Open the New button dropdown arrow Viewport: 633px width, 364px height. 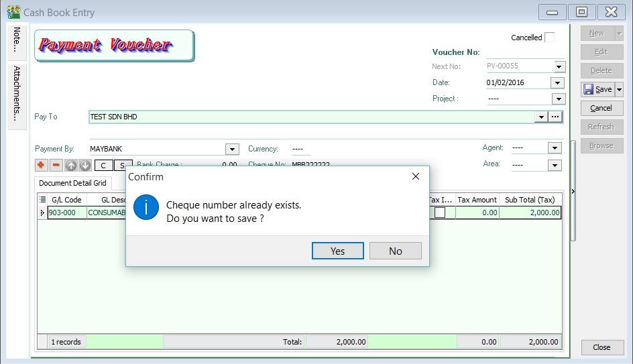pyautogui.click(x=619, y=33)
